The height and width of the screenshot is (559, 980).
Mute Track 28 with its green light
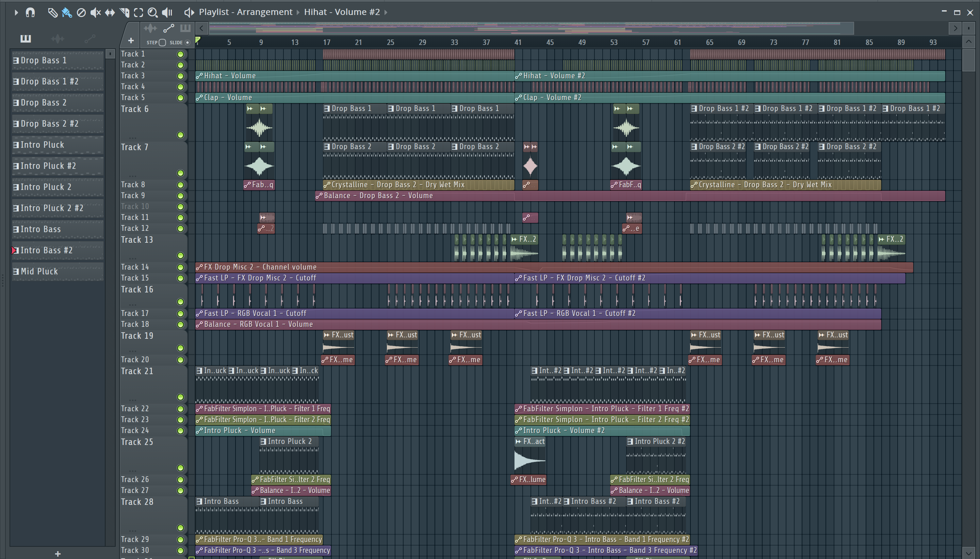click(x=180, y=528)
